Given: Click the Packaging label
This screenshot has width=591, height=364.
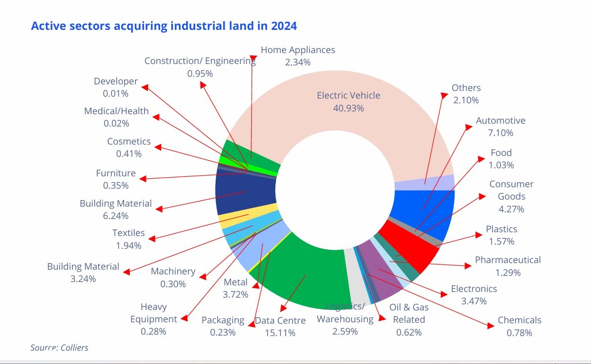Looking at the screenshot, I should pyautogui.click(x=223, y=326).
